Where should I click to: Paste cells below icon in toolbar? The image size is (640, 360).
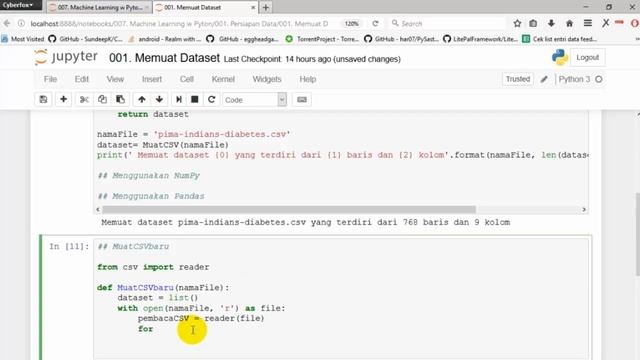[x=120, y=100]
